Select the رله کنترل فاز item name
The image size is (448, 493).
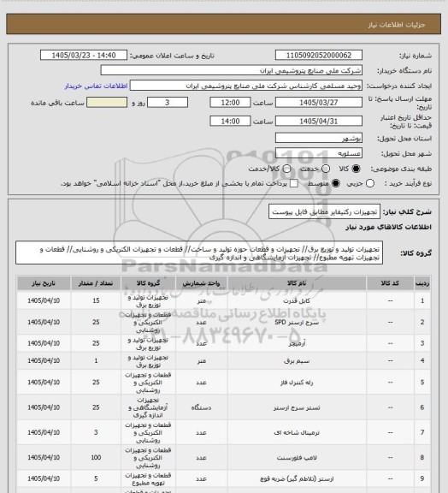point(297,383)
